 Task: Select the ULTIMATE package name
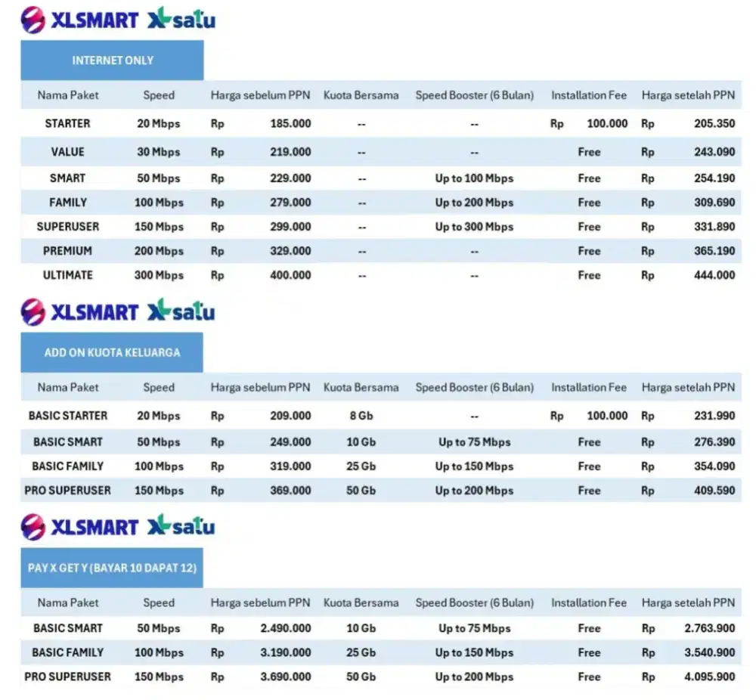67,275
